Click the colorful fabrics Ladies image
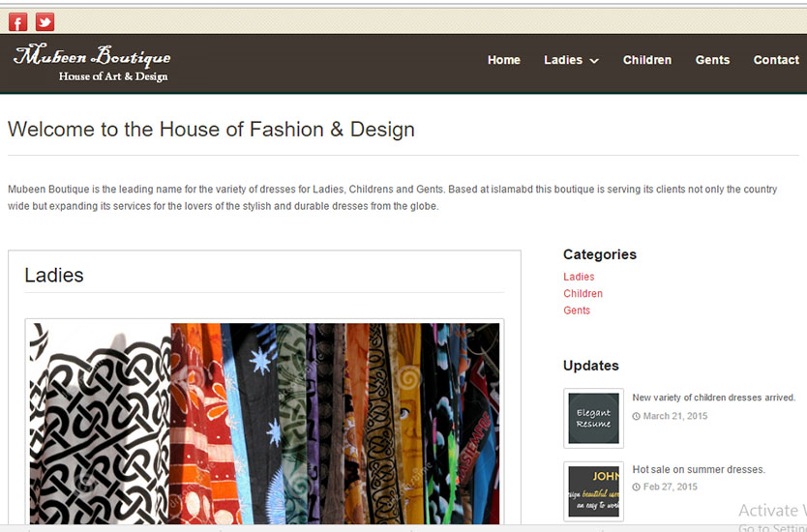Screen dimensions: 807x532 [x=264, y=424]
